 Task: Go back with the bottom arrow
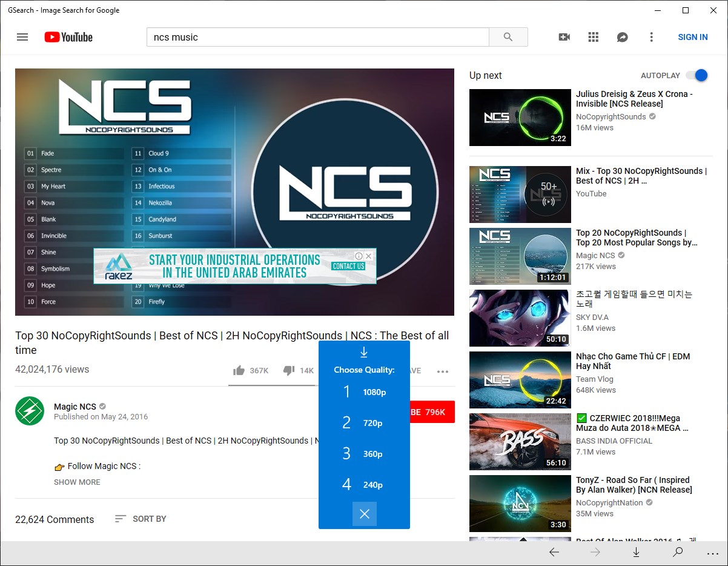click(554, 552)
